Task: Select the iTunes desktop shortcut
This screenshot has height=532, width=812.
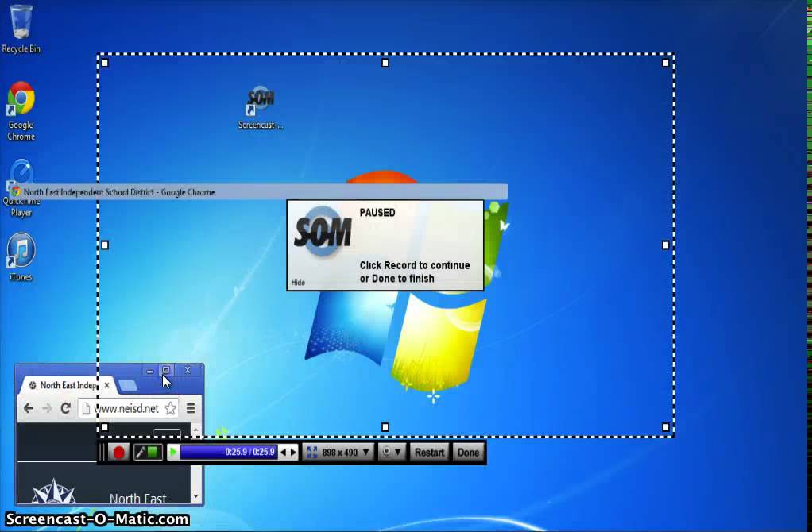Action: click(x=21, y=257)
